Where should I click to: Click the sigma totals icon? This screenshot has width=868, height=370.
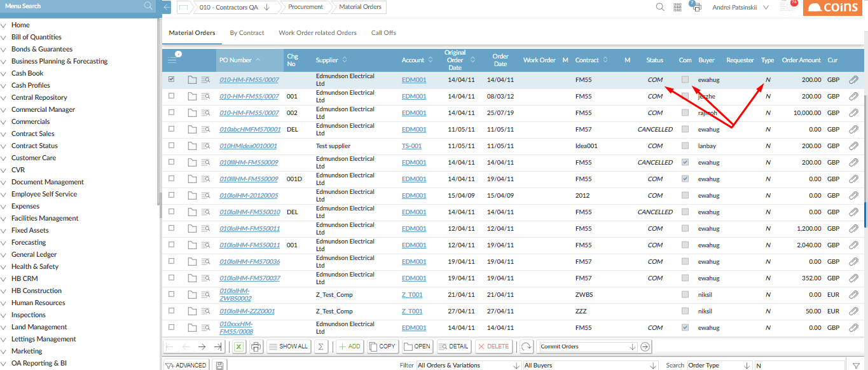coord(321,346)
